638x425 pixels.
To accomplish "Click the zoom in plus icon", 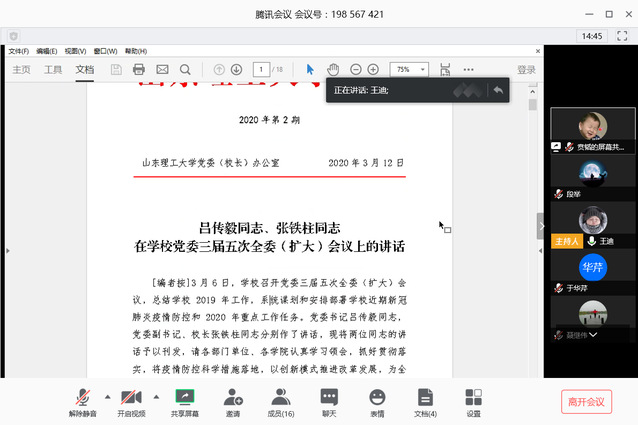I will coord(373,69).
